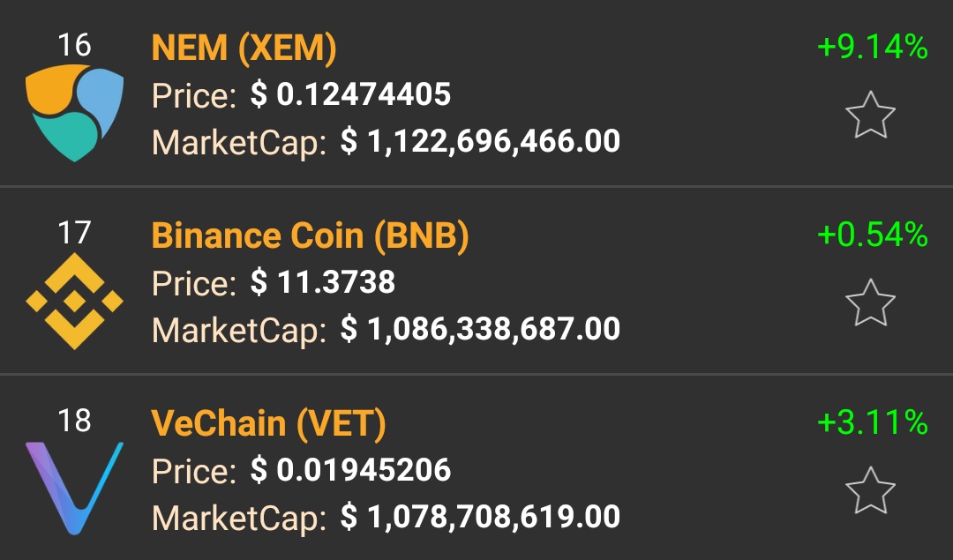
Task: Select NEM market cap value
Action: tap(480, 141)
